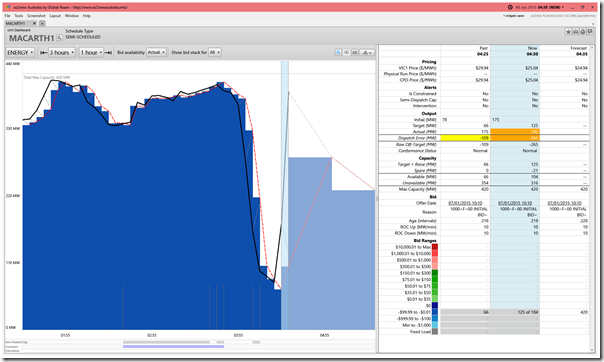Click the search icon beside MACARTH1
This screenshot has width=604, height=362.
[59, 38]
